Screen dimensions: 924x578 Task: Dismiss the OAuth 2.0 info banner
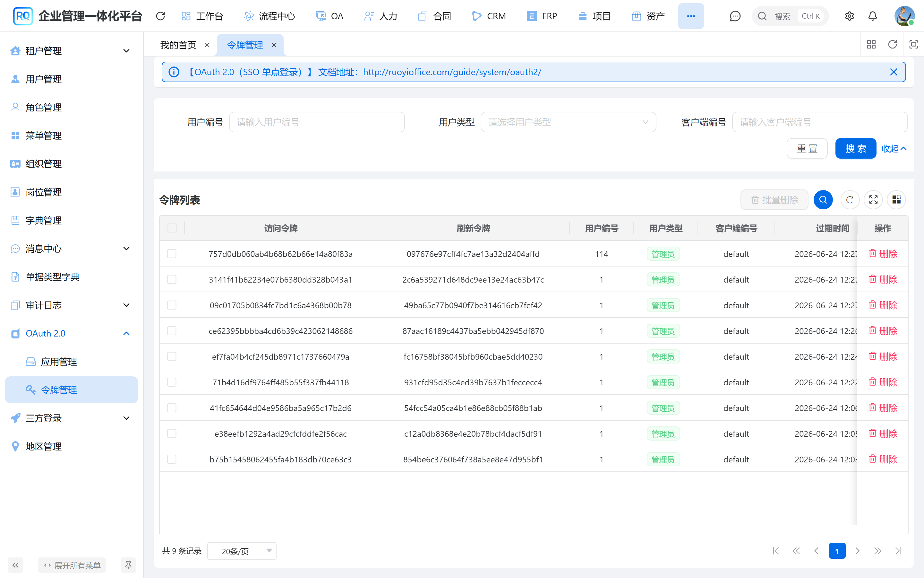tap(894, 72)
